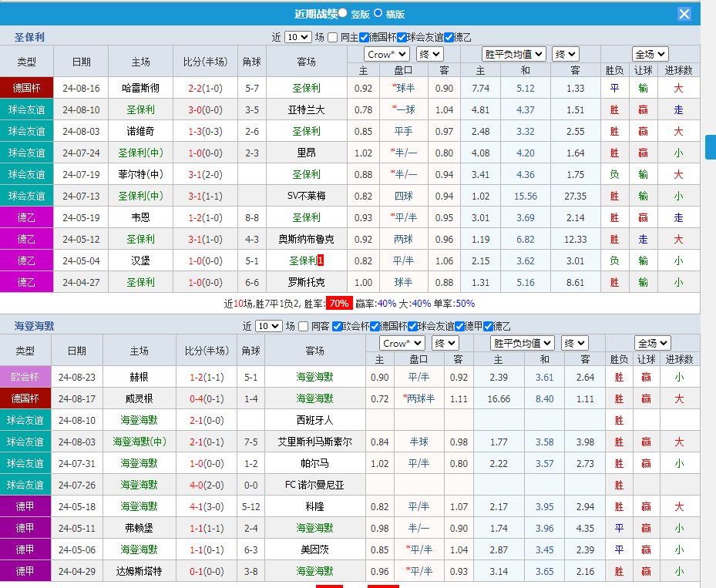Select the 竖版 layout radio button
The image size is (716, 588).
coord(342,13)
